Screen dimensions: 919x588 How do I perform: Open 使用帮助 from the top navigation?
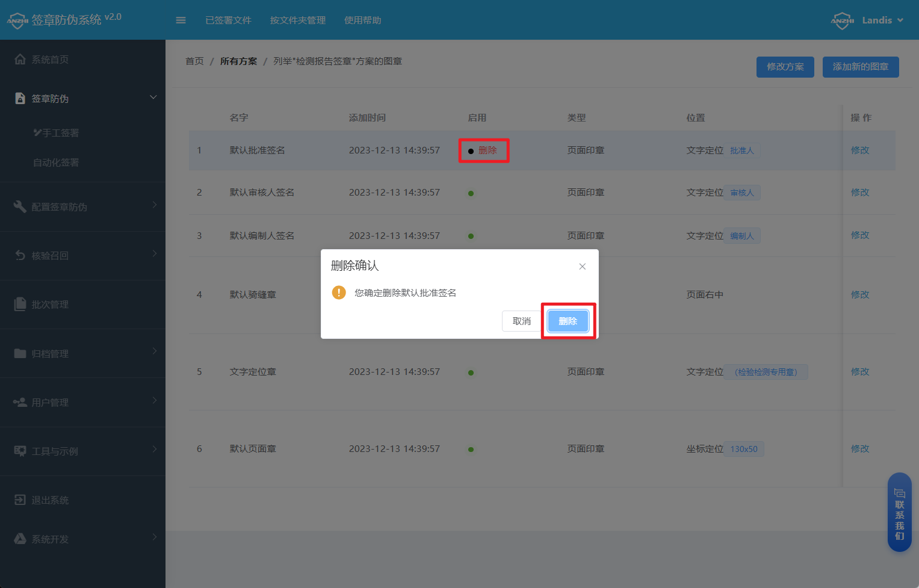point(363,20)
